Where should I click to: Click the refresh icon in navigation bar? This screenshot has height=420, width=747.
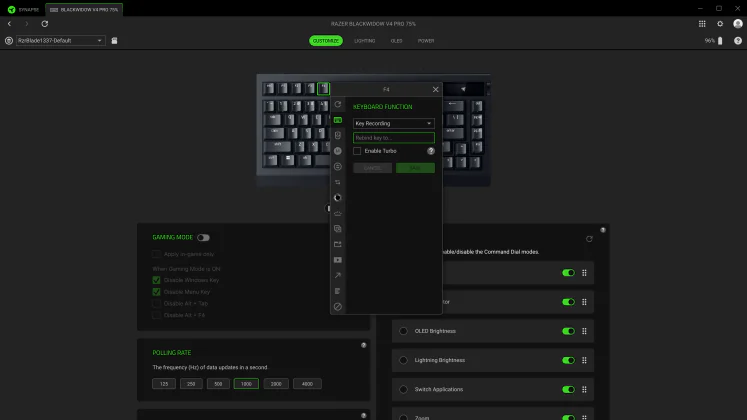[x=45, y=23]
